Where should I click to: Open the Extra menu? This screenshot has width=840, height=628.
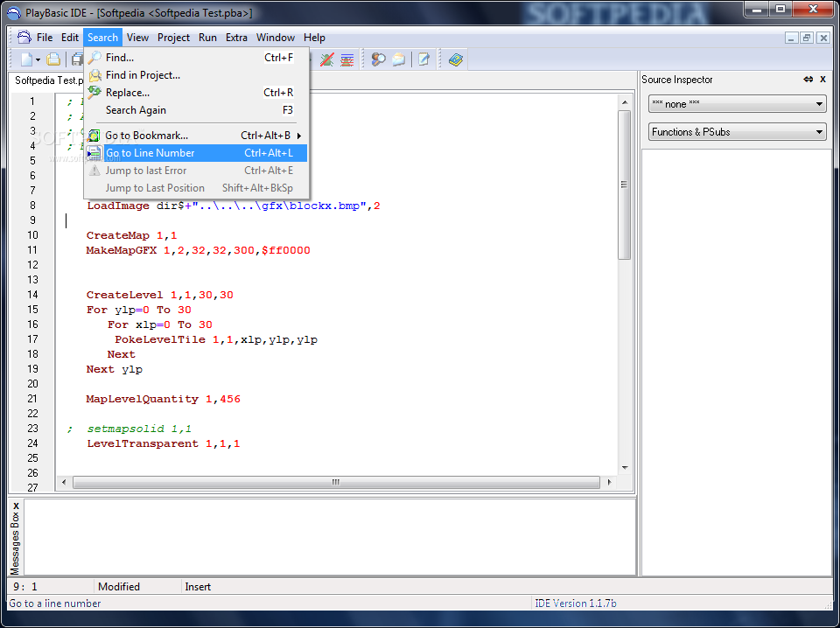pyautogui.click(x=236, y=38)
